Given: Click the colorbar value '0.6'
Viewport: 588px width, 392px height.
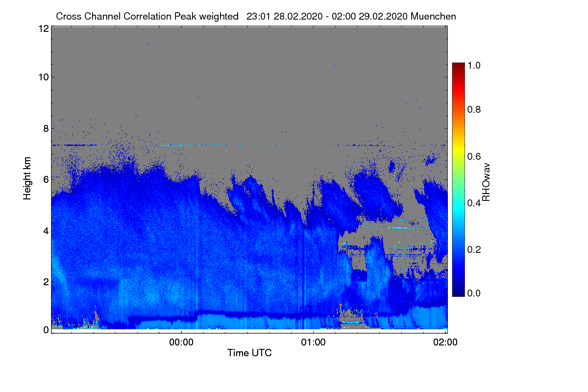Looking at the screenshot, I should pos(474,156).
